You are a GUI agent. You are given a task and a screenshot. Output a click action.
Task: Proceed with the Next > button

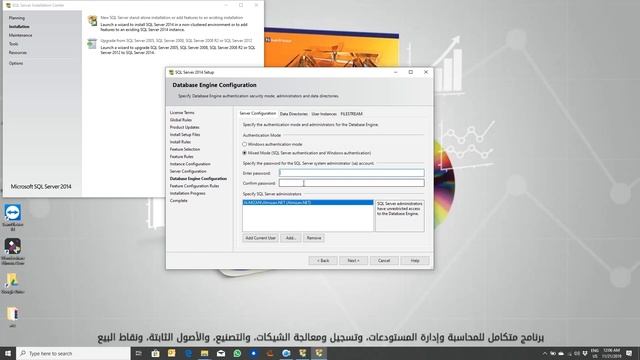pyautogui.click(x=353, y=260)
